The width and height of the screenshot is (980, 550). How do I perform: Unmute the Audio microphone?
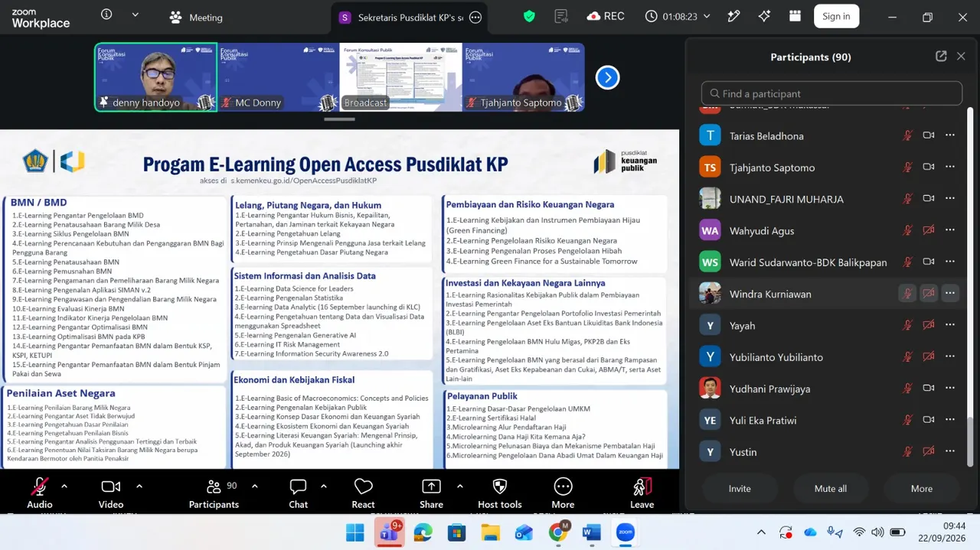[x=40, y=493]
